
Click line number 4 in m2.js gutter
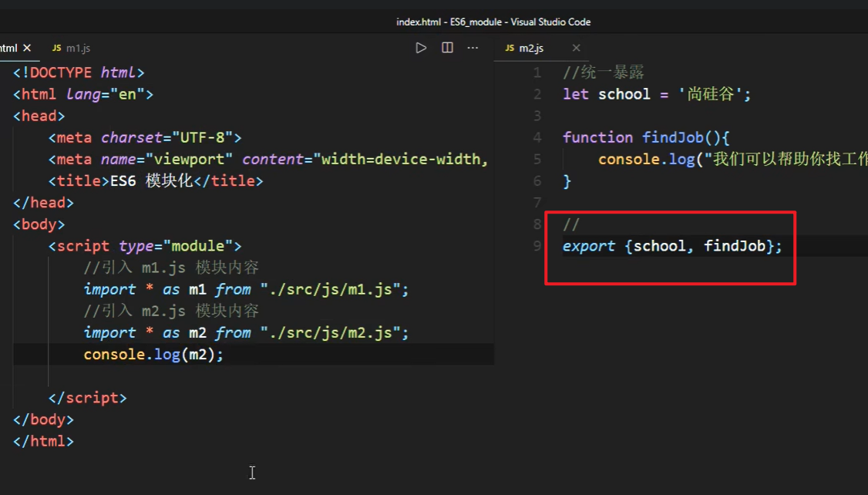537,137
